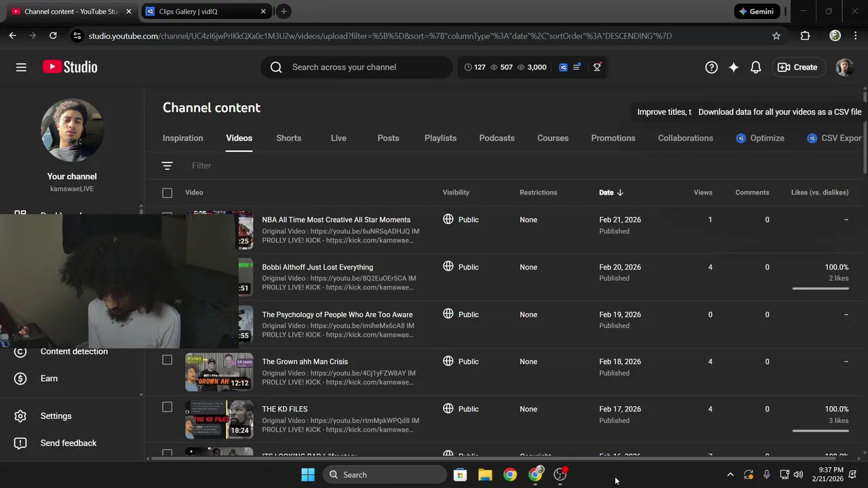Open OBS Studio from taskbar
Image resolution: width=868 pixels, height=488 pixels.
coord(560,474)
